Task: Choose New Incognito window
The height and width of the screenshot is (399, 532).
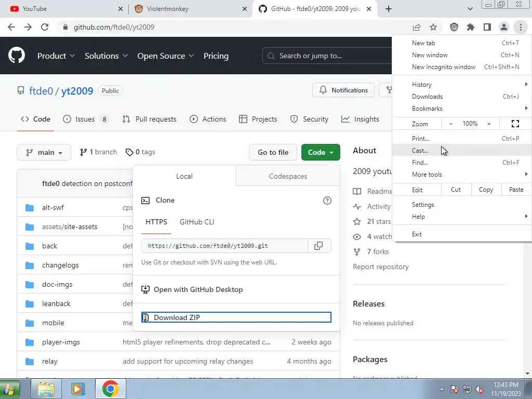Action: coord(462,67)
